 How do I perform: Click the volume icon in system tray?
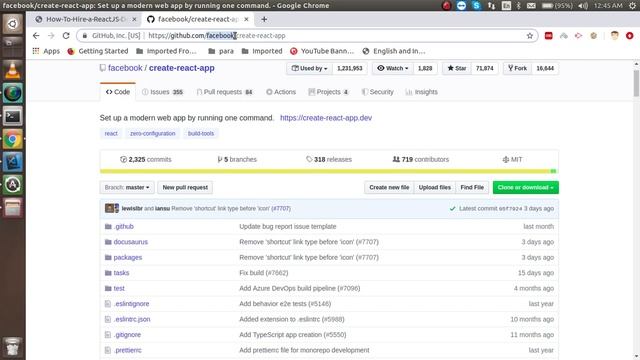pyautogui.click(x=583, y=5)
